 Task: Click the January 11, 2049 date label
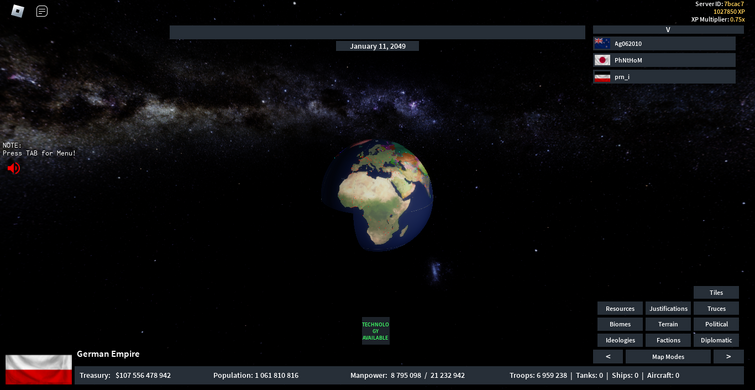pyautogui.click(x=378, y=46)
